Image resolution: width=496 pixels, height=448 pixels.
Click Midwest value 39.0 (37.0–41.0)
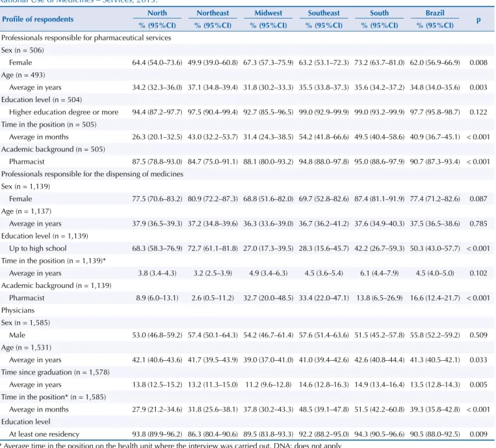click(268, 360)
